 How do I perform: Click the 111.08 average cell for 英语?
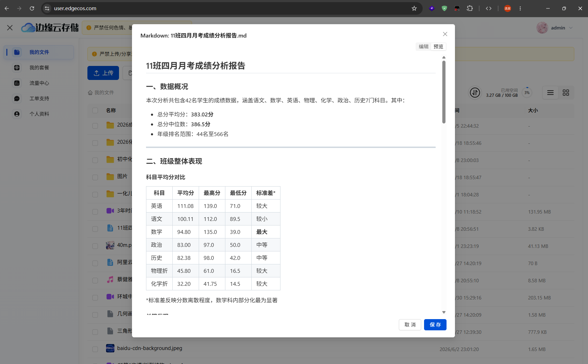(185, 206)
